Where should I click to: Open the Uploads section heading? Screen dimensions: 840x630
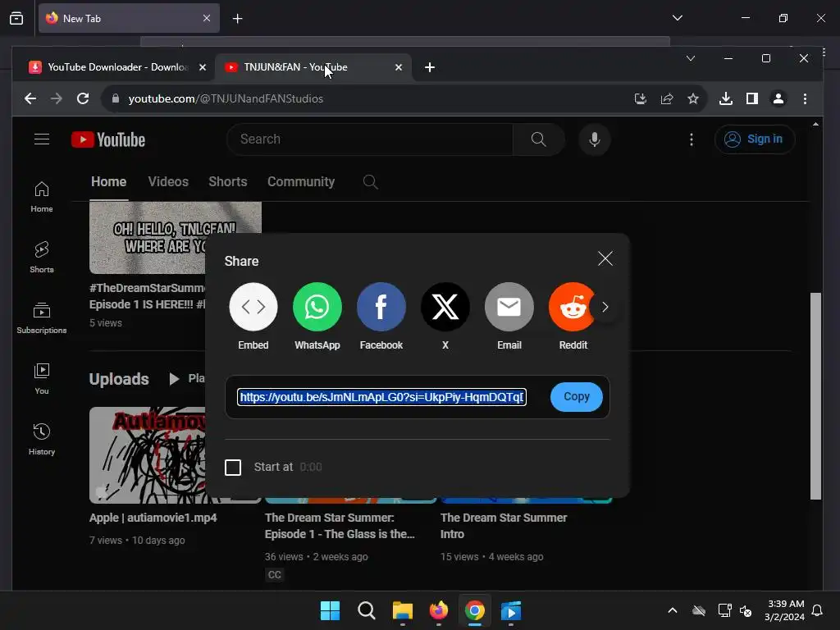point(119,379)
